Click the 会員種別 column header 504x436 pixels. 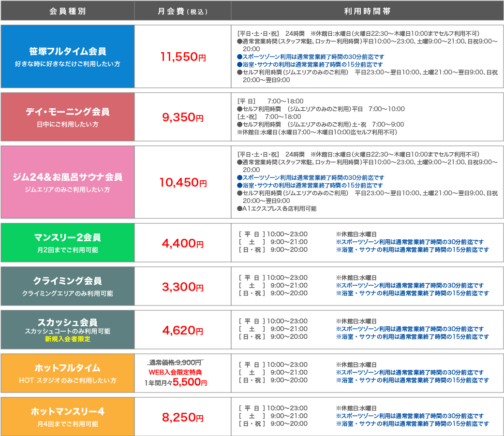tap(67, 11)
